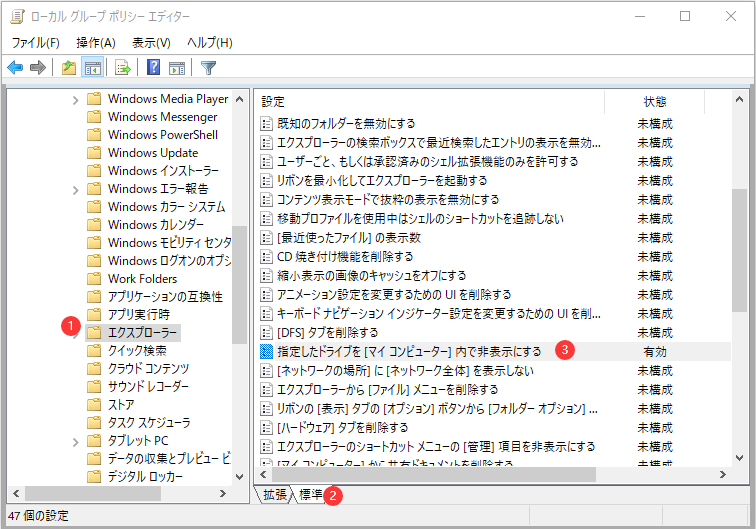Click the 有効 state cell

[x=655, y=352]
